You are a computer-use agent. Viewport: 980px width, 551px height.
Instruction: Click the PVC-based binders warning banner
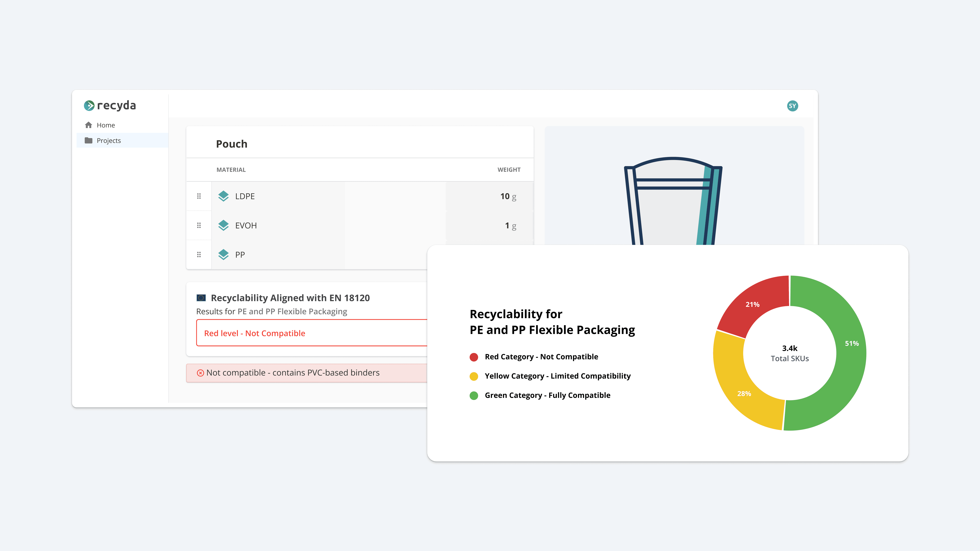tap(307, 373)
